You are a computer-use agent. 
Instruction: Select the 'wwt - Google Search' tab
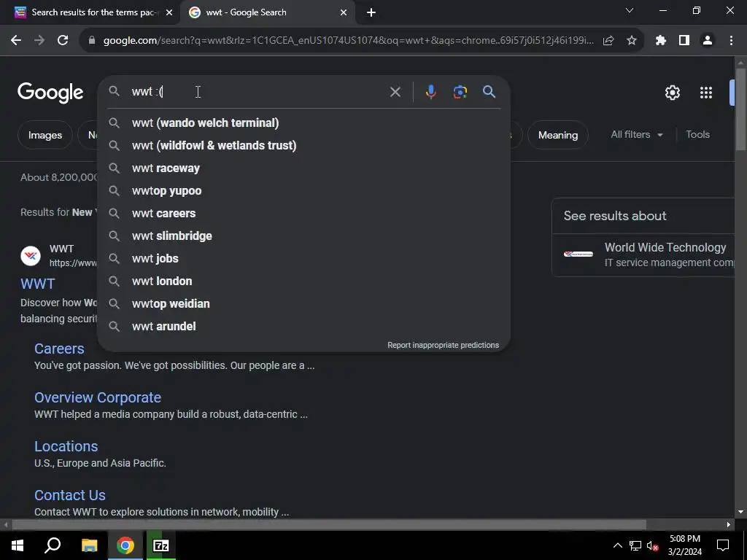(267, 12)
